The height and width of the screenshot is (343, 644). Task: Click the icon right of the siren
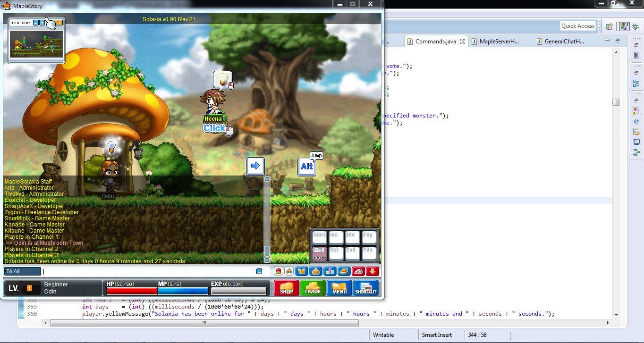(x=289, y=271)
